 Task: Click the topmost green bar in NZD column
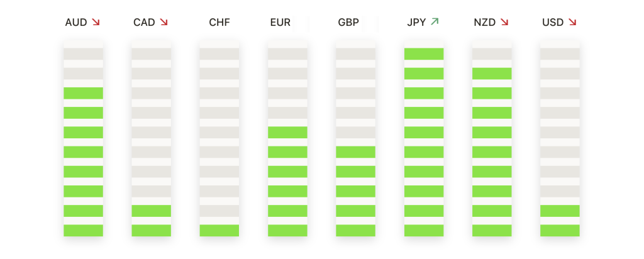(x=492, y=74)
